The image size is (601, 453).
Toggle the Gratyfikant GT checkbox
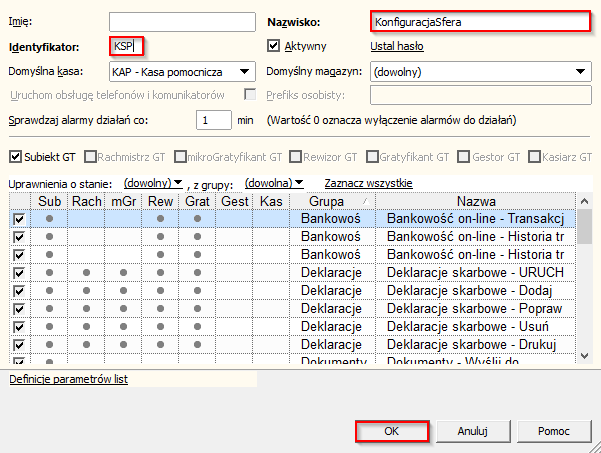pos(372,157)
